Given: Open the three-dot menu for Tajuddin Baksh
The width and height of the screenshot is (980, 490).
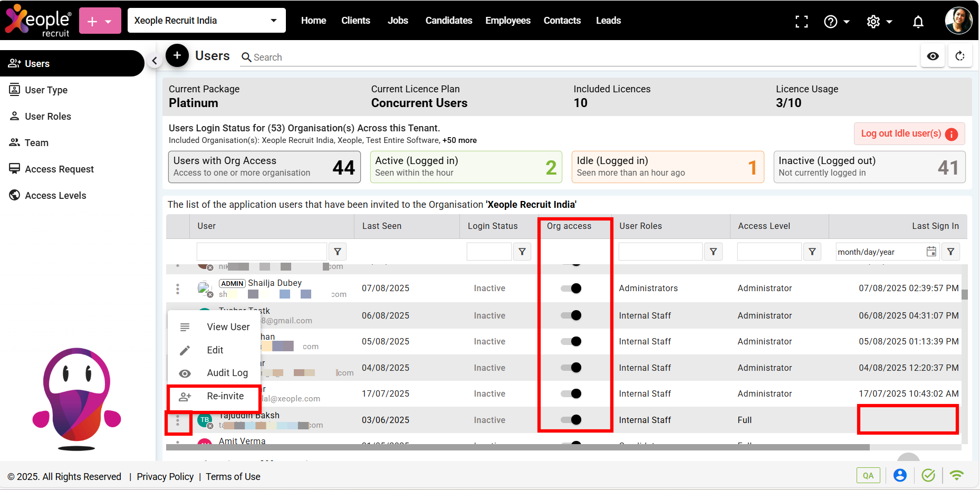Looking at the screenshot, I should pos(178,421).
